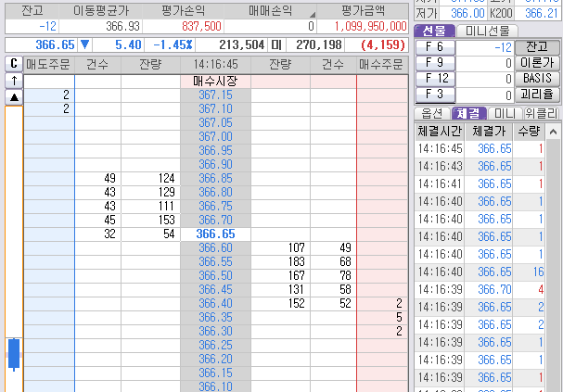Open the 미니 tab

pyautogui.click(x=505, y=114)
